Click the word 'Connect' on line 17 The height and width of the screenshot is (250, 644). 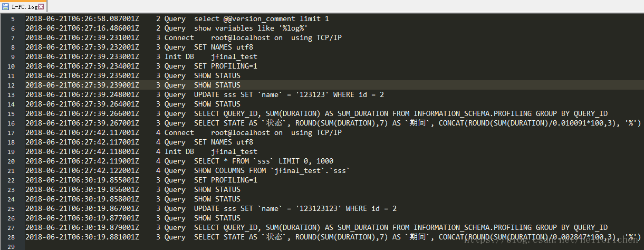point(179,132)
